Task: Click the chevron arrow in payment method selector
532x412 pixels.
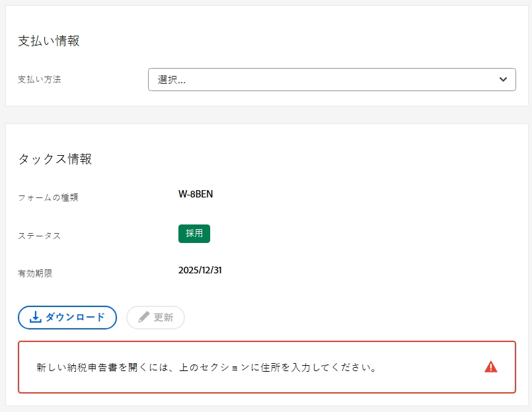Action: pyautogui.click(x=503, y=80)
